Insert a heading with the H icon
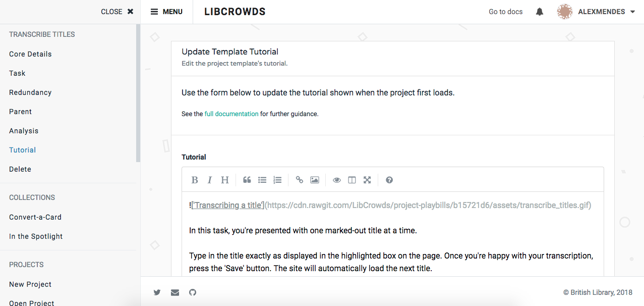This screenshot has width=644, height=306. pyautogui.click(x=224, y=180)
